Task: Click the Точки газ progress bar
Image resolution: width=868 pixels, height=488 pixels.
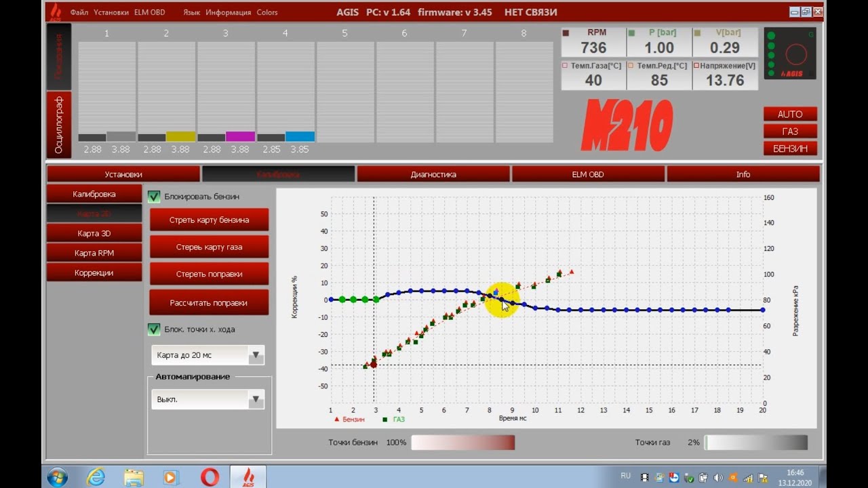Action: pos(756,443)
